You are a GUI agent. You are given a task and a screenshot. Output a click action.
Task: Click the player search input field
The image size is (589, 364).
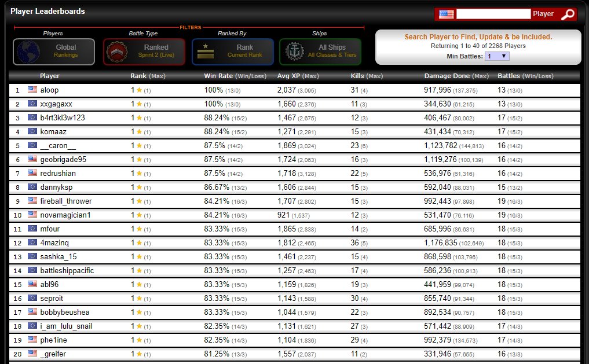click(493, 14)
